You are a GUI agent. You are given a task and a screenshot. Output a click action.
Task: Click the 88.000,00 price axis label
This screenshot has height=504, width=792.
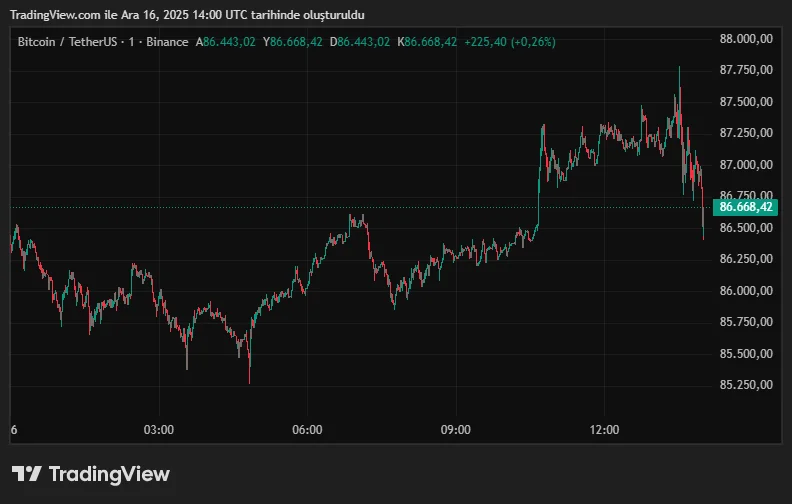click(746, 39)
